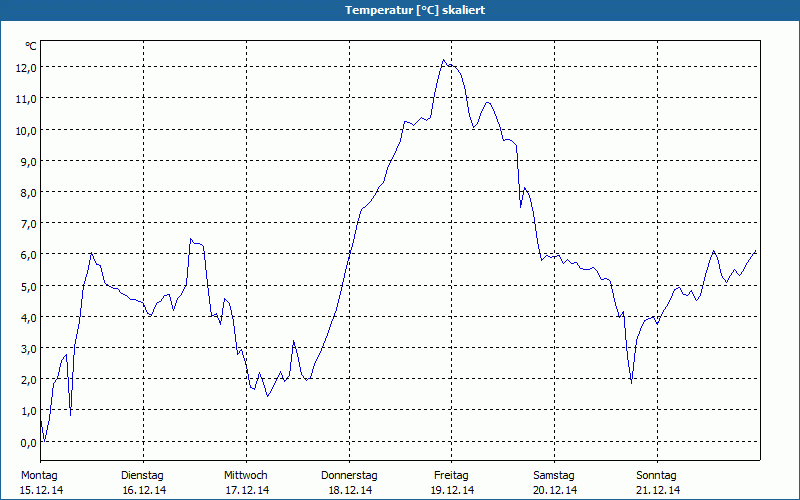The height and width of the screenshot is (500, 800).
Task: Click the Freitag day label
Action: pos(452,476)
